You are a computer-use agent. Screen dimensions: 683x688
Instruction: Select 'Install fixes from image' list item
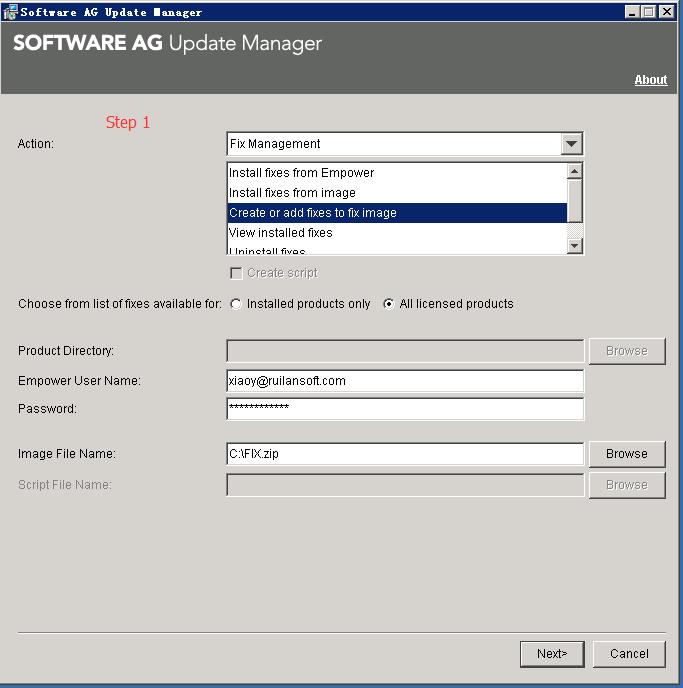(397, 193)
